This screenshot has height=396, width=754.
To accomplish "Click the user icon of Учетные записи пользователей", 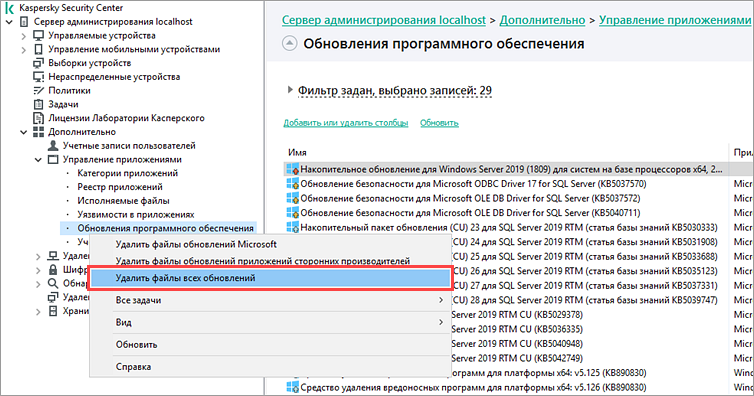I will (53, 146).
